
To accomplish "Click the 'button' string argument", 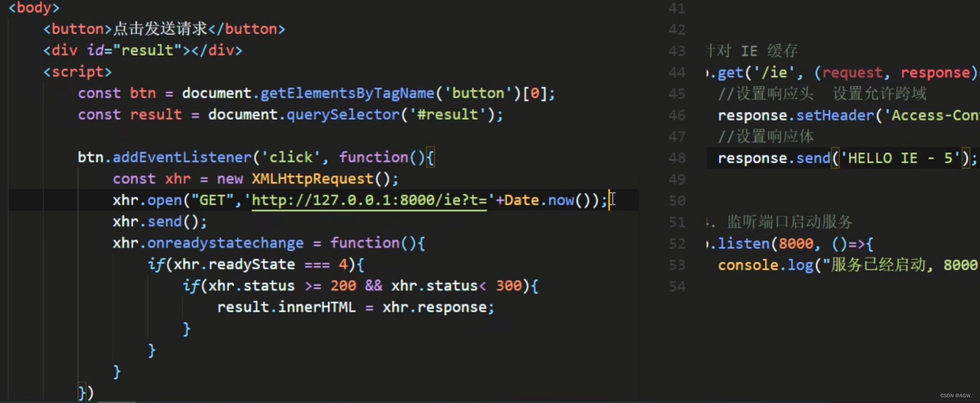I will tap(478, 93).
